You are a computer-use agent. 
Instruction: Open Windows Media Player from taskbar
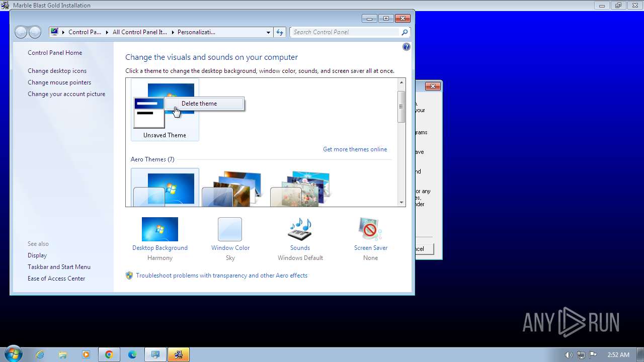coord(86,354)
